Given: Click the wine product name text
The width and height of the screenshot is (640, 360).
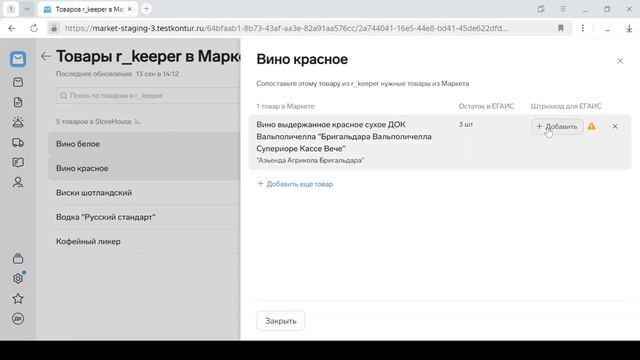Looking at the screenshot, I should (x=344, y=136).
